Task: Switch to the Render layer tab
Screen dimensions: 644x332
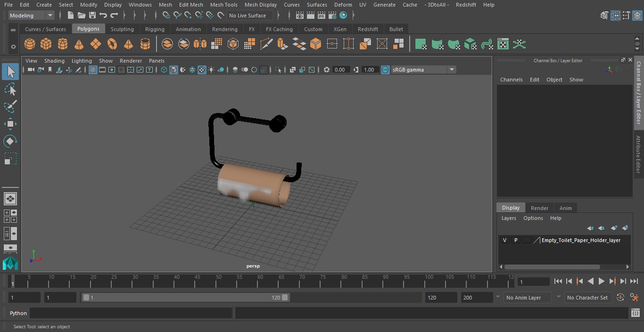Action: click(539, 208)
